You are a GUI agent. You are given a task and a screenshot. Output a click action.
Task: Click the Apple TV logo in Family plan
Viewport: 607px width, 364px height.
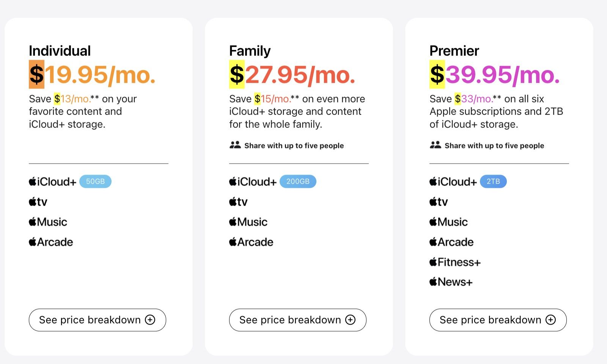pos(238,202)
